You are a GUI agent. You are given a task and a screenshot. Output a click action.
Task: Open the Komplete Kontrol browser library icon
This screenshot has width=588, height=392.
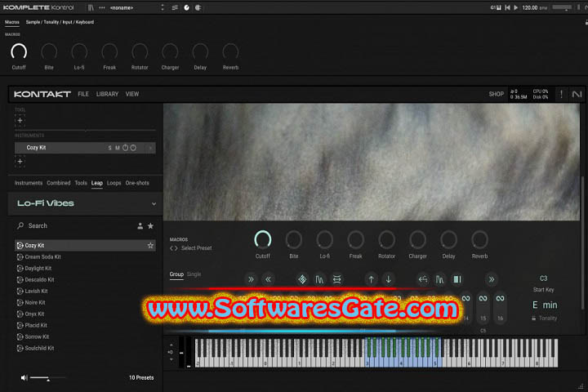click(x=91, y=7)
